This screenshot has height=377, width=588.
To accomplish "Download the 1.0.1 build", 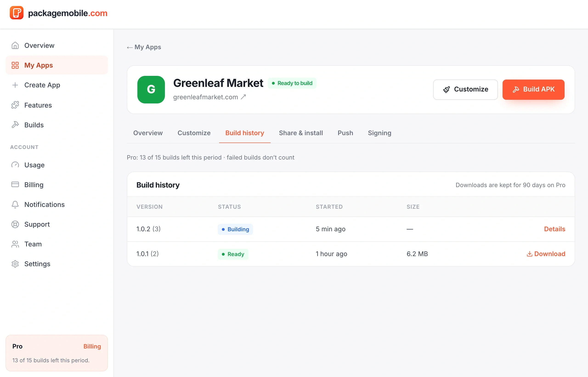I will pos(546,254).
